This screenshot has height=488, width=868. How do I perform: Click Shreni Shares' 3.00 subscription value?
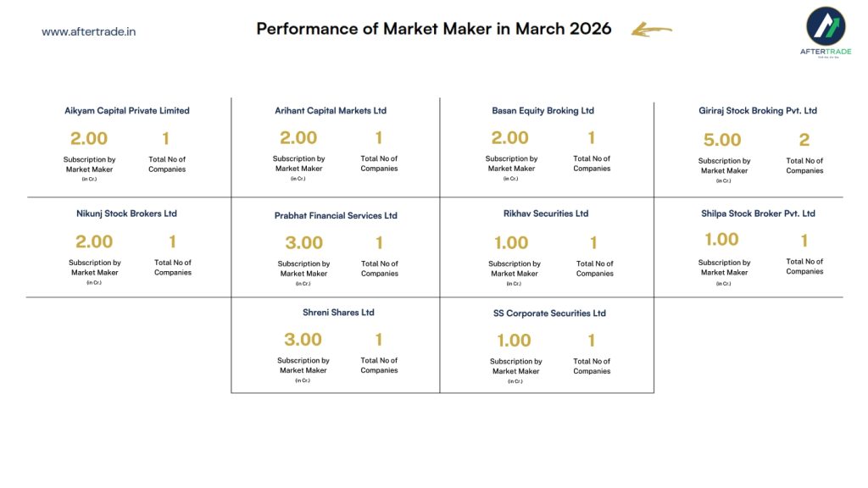click(303, 340)
